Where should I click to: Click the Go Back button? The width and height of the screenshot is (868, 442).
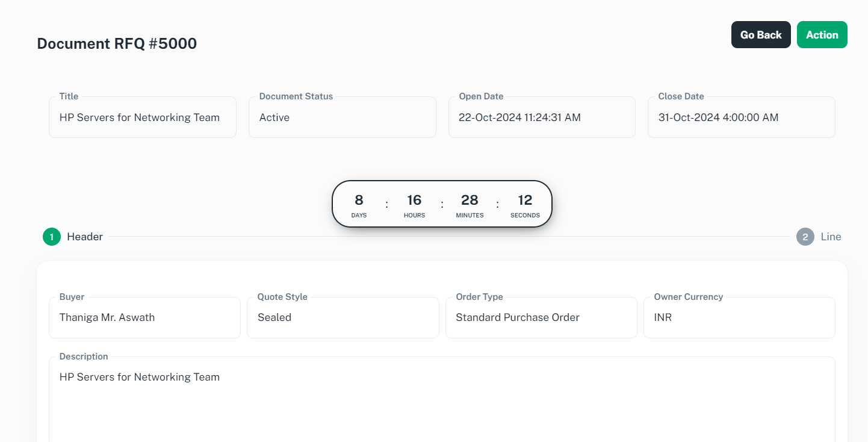[760, 35]
